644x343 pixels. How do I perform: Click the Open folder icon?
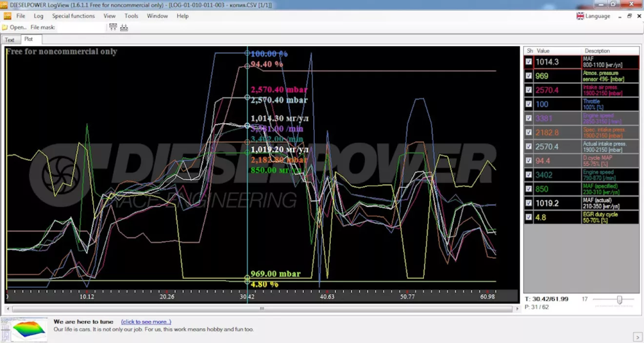[5, 27]
